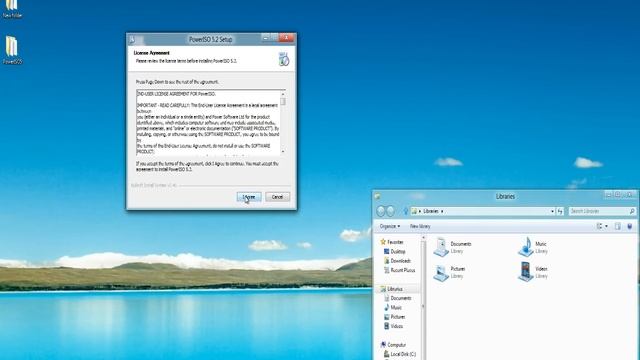Open the view options dropdown arrow
Screen dimensions: 640x360
(607, 226)
